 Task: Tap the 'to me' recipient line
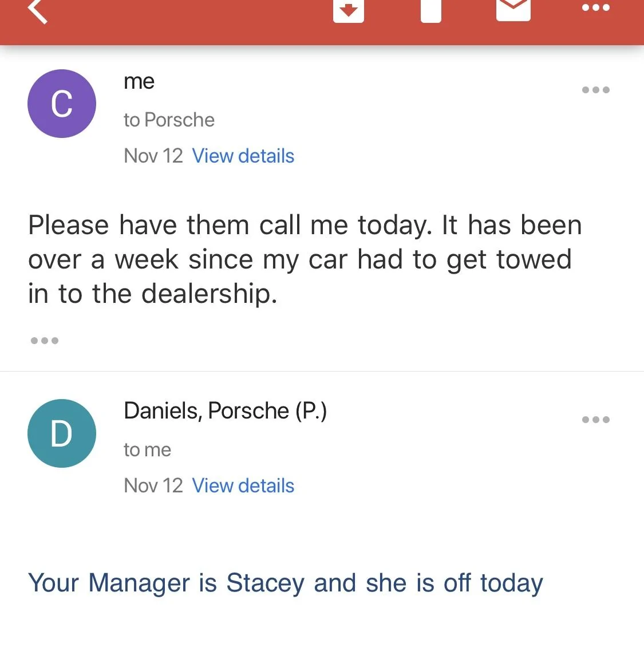click(147, 449)
